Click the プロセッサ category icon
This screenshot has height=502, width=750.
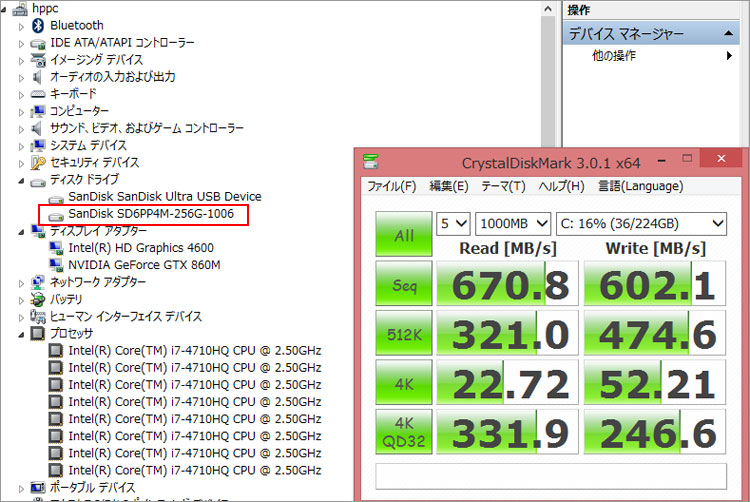coord(38,333)
